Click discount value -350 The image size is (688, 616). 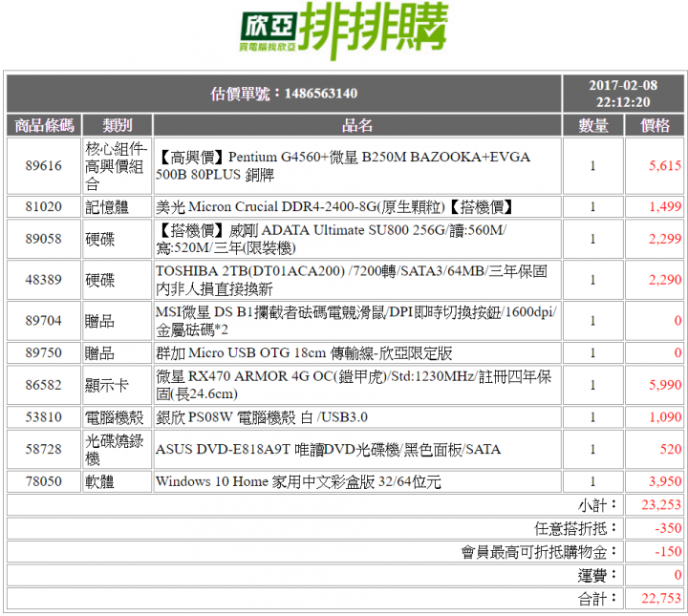pyautogui.click(x=668, y=528)
